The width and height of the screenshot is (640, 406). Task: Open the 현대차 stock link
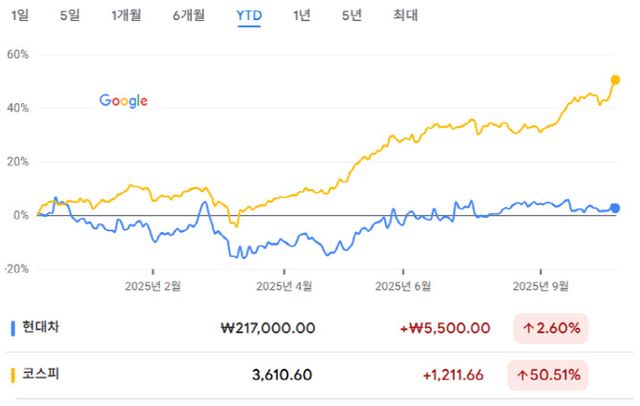[41, 327]
